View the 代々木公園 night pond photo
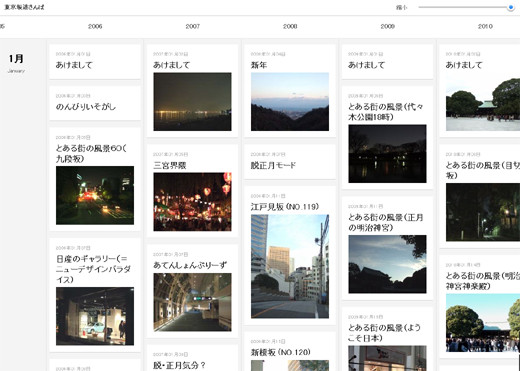This screenshot has height=371, width=520. 387,154
